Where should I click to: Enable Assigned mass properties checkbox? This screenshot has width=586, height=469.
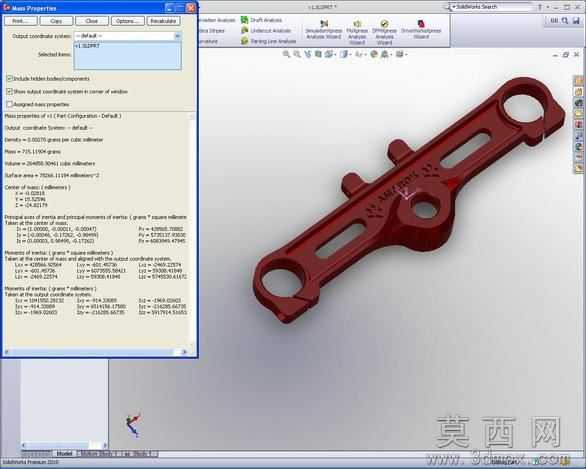pos(10,104)
